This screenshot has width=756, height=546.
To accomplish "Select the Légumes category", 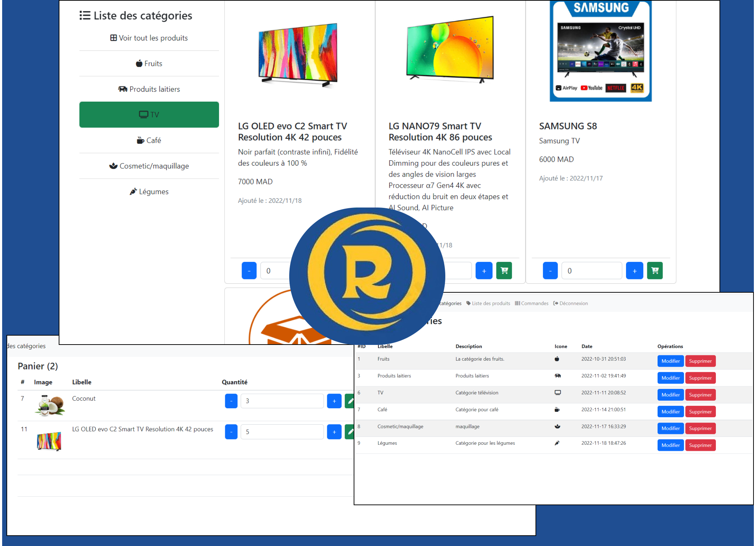I will coord(149,191).
